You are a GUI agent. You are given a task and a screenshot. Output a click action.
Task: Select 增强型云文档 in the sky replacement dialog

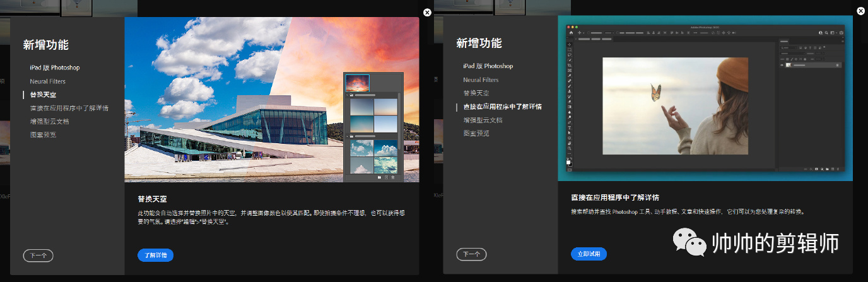pyautogui.click(x=49, y=121)
